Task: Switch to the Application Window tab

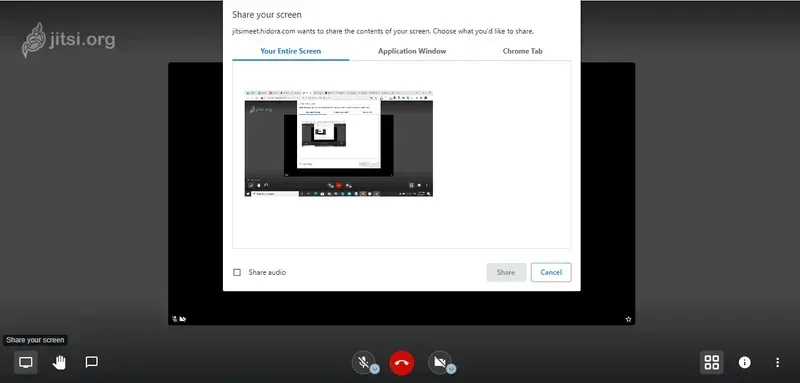Action: pos(412,51)
